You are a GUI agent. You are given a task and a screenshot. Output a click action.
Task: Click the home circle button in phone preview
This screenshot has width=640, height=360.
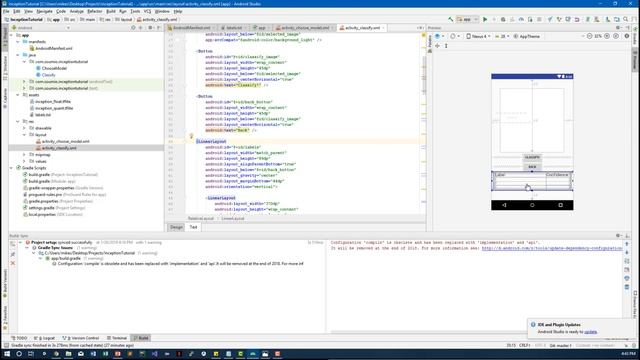(532, 205)
